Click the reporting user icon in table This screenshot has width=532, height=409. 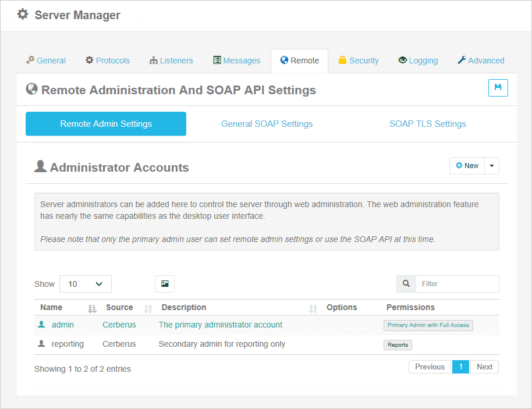click(x=41, y=344)
